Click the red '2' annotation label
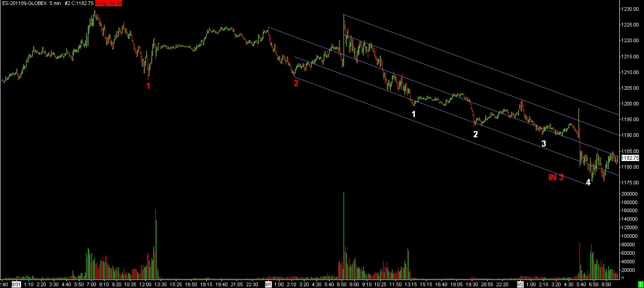 click(x=296, y=83)
